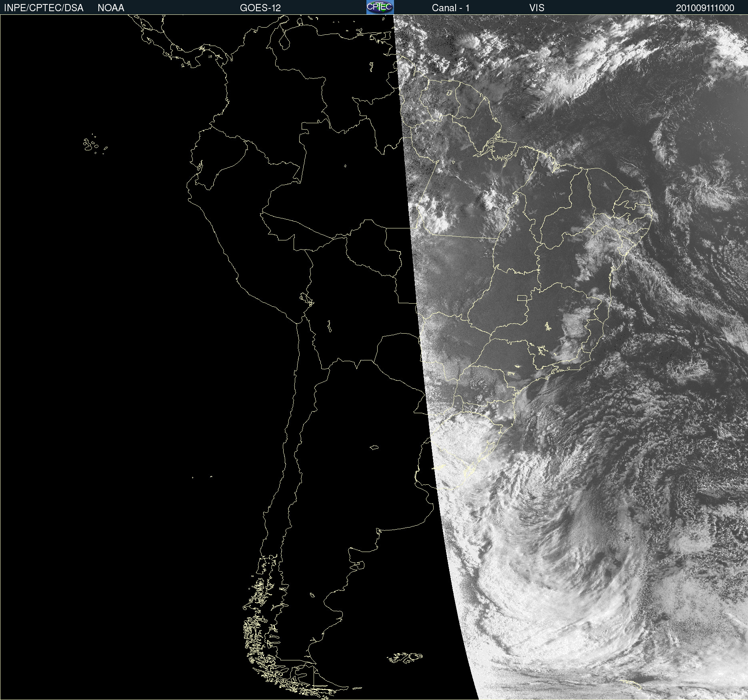Click the CPTEC logo in the header

(x=380, y=7)
